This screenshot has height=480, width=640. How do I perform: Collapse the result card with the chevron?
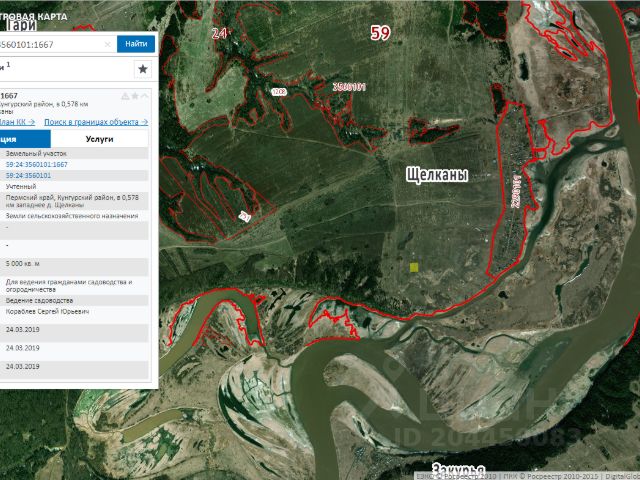pyautogui.click(x=146, y=96)
